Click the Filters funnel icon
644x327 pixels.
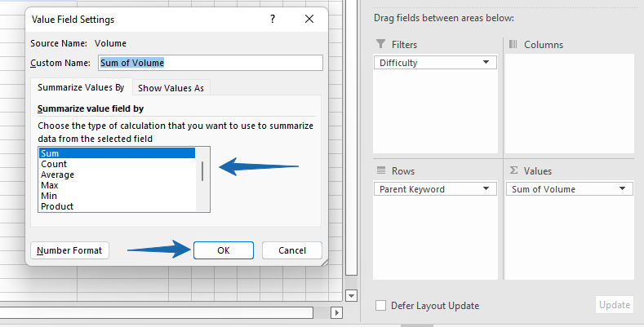point(380,44)
